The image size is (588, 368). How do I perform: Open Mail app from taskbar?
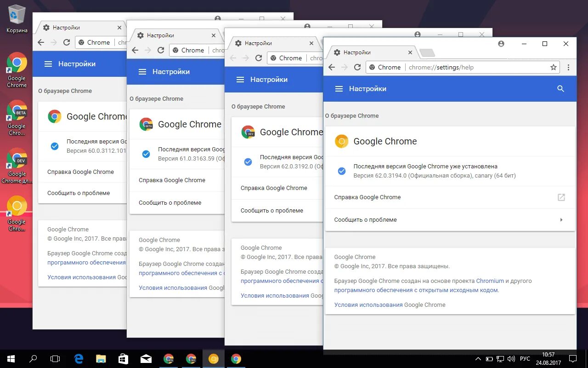point(146,359)
